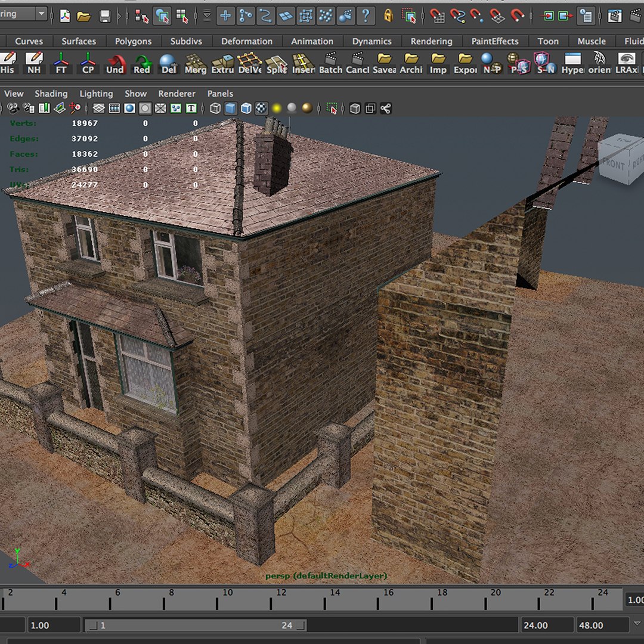Open the viewport Renderer menu
This screenshot has height=644, width=644.
click(x=177, y=94)
